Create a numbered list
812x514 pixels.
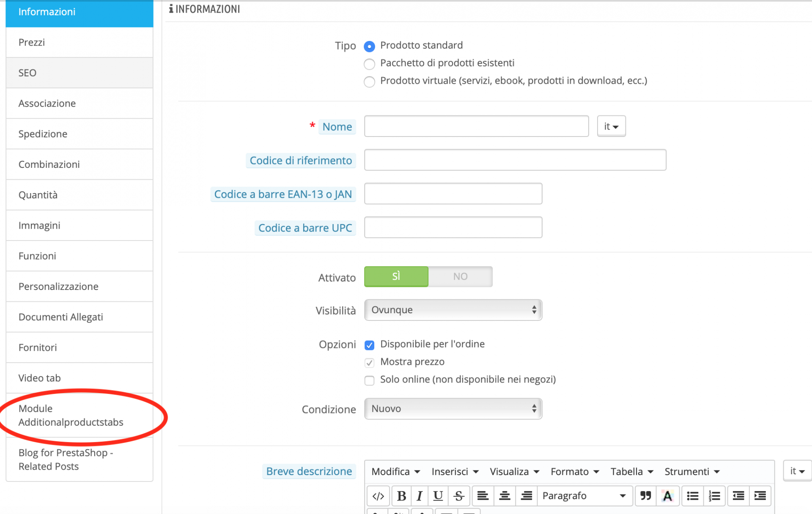[714, 496]
